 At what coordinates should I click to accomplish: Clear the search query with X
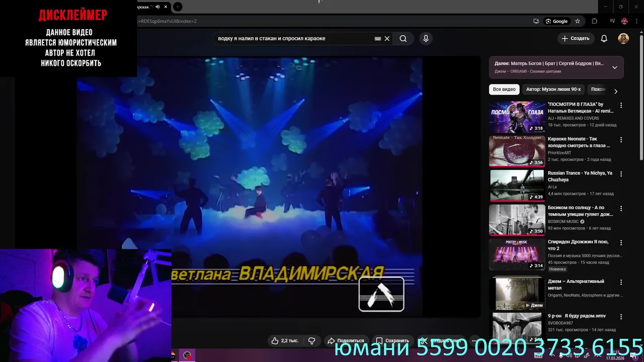(387, 39)
